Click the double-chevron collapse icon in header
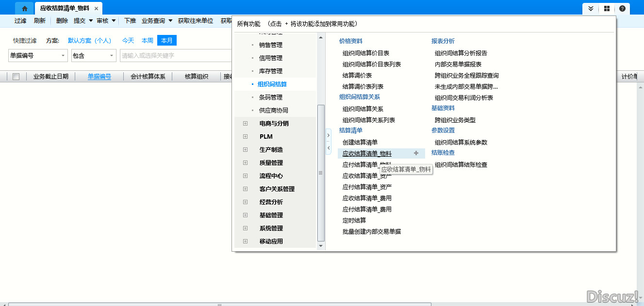 tap(591, 9)
